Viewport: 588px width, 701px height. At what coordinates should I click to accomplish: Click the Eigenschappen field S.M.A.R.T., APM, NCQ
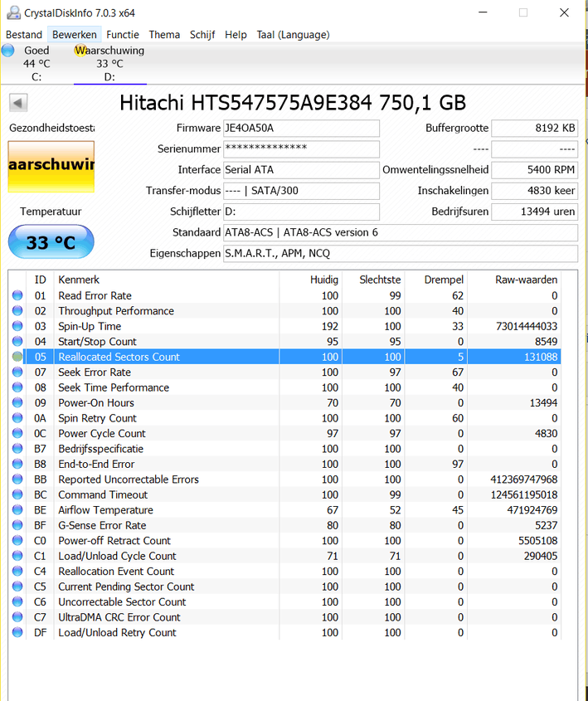tap(401, 254)
